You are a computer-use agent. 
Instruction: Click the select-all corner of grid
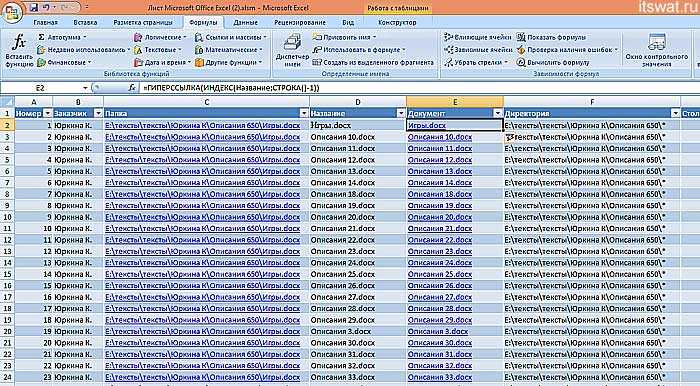(x=8, y=102)
